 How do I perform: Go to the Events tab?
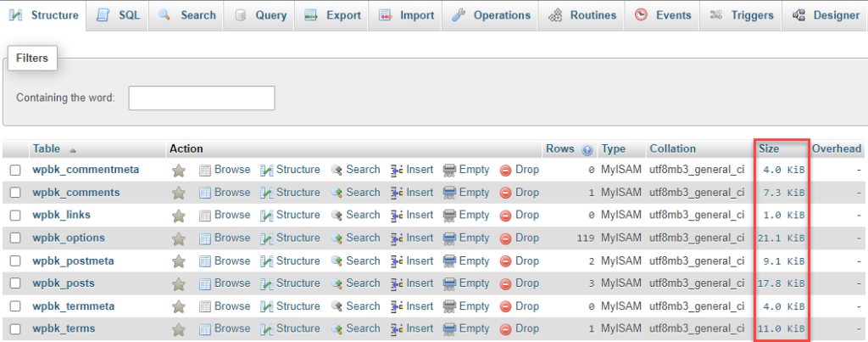[x=663, y=15]
